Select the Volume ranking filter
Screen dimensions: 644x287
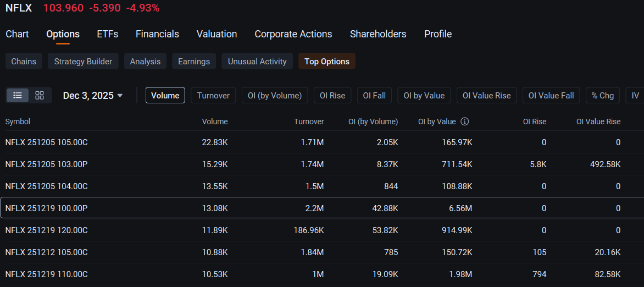click(x=165, y=96)
